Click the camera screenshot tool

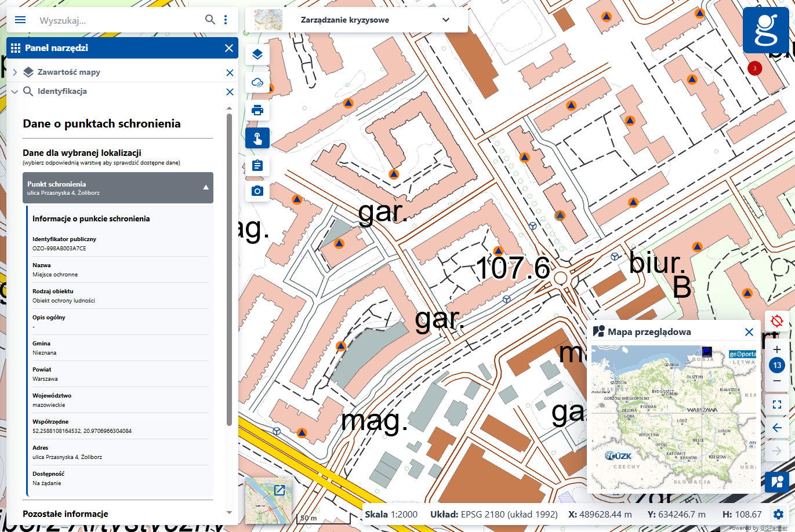click(x=257, y=191)
